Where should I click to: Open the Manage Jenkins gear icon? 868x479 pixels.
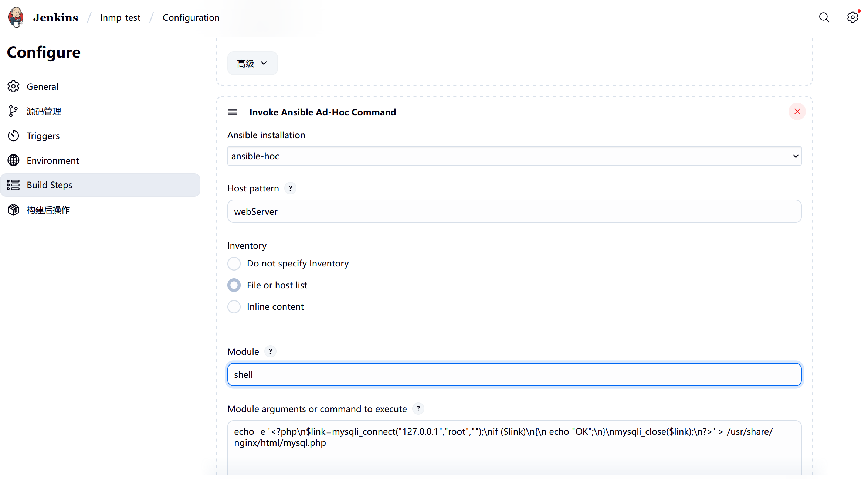(x=852, y=17)
